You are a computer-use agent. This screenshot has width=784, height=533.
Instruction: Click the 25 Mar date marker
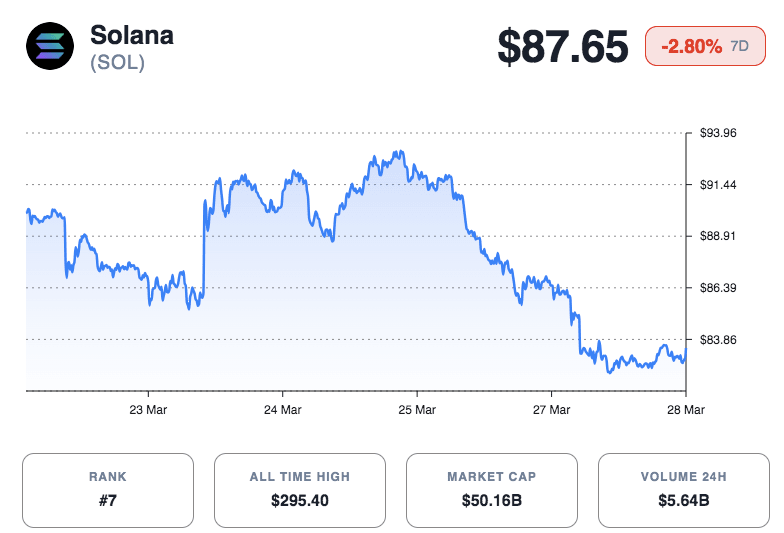pyautogui.click(x=417, y=410)
